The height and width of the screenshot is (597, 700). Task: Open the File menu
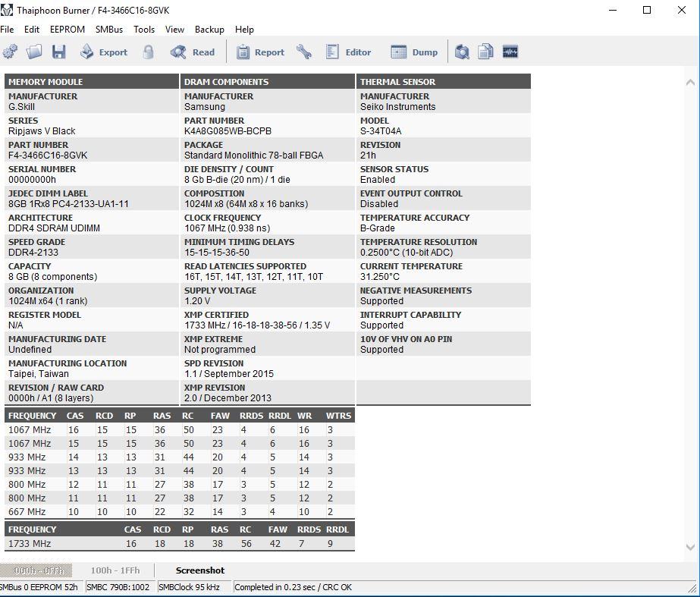click(x=7, y=30)
